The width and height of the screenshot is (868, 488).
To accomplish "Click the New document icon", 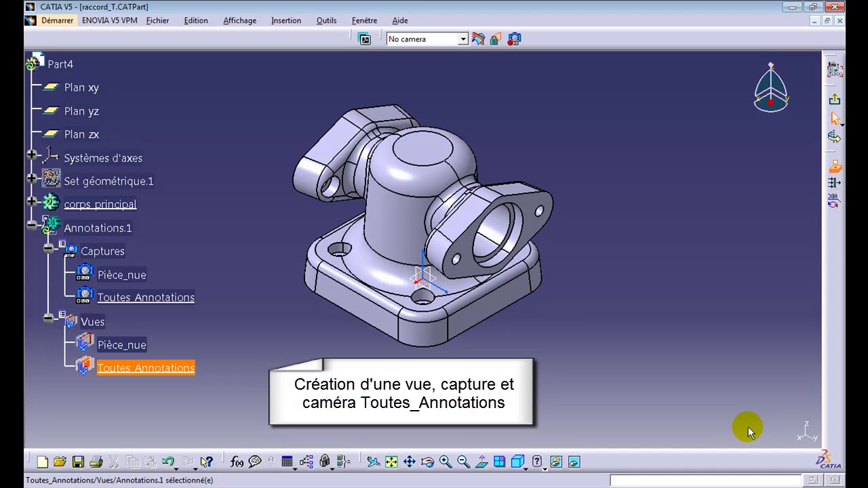I will pos(42,462).
